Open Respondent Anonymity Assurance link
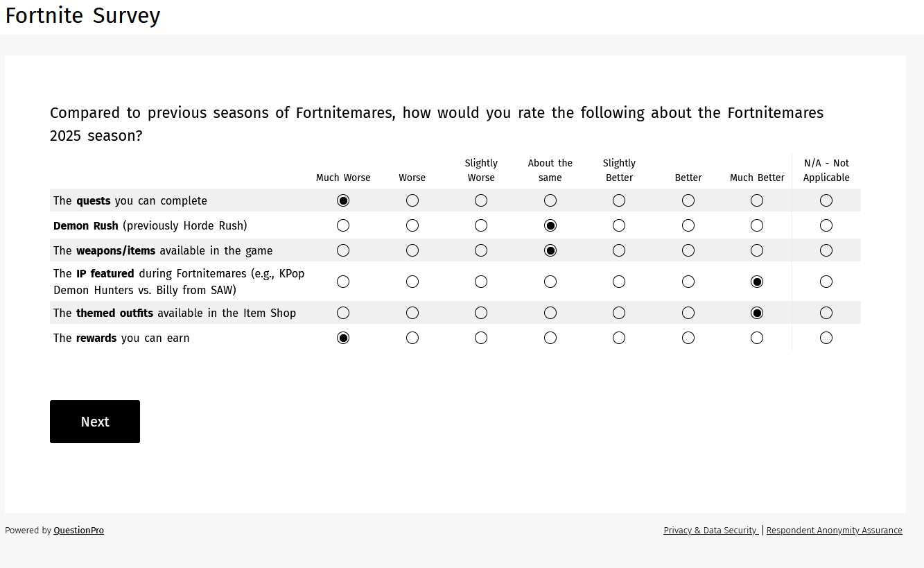Image resolution: width=924 pixels, height=568 pixels. 835,531
